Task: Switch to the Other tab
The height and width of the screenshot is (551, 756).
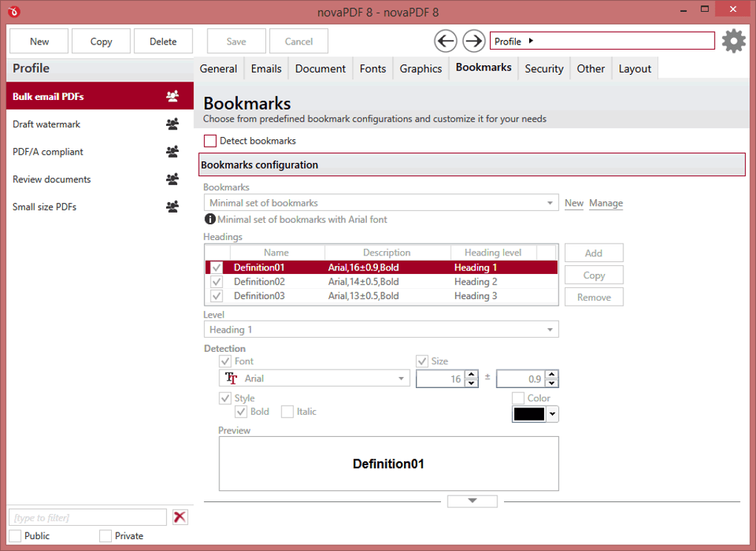Action: 591,69
